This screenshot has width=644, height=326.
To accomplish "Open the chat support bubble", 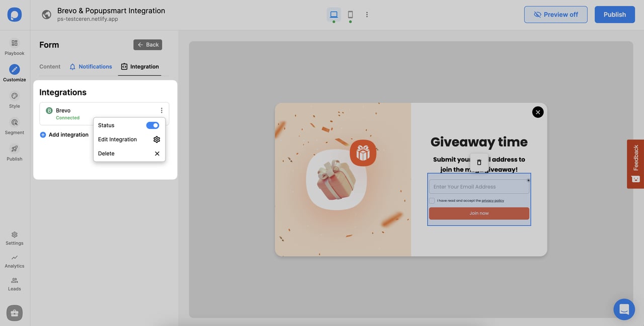I will click(624, 309).
